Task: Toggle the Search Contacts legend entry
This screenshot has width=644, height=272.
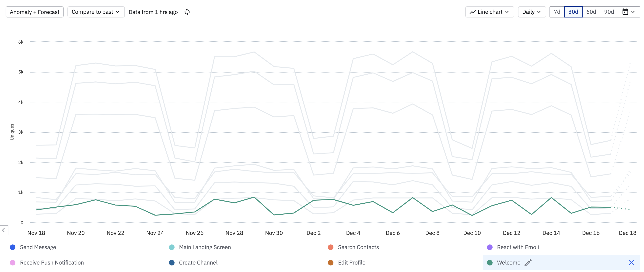Action: point(358,247)
